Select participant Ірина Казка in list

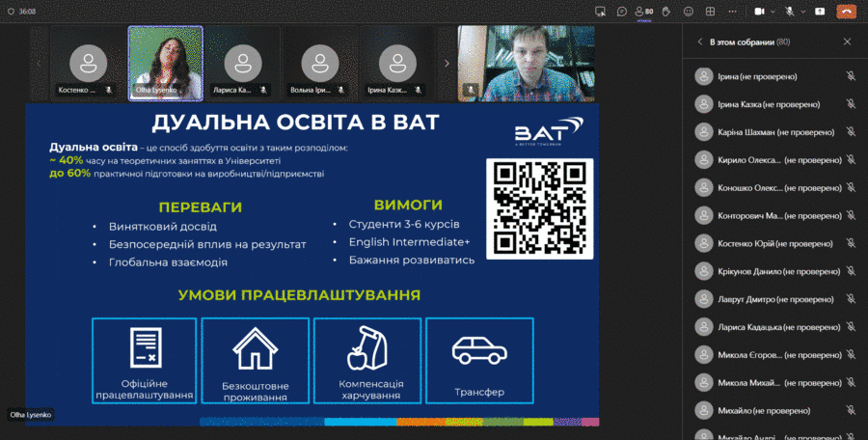click(775, 104)
